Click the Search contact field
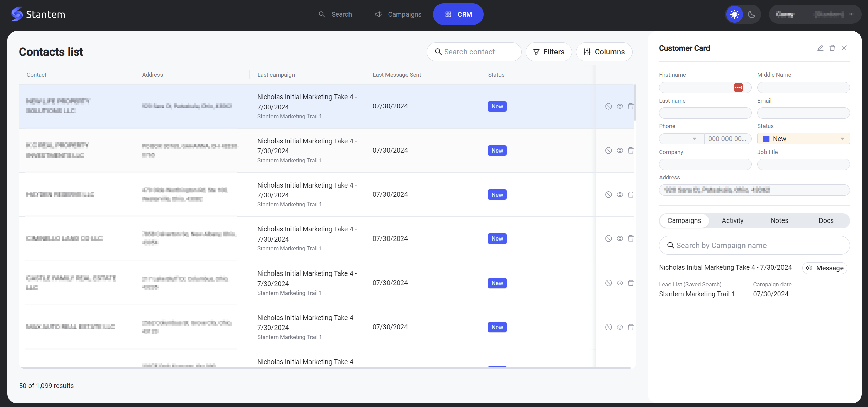 [x=474, y=52]
